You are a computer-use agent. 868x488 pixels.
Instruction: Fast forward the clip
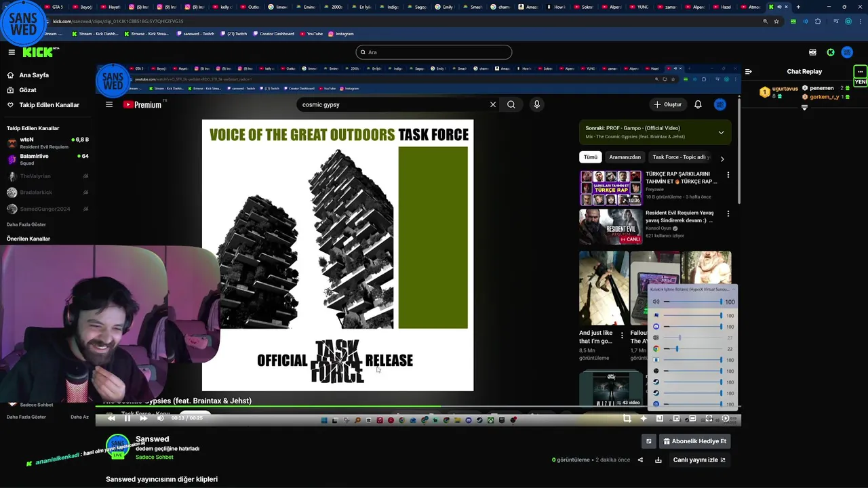click(143, 418)
